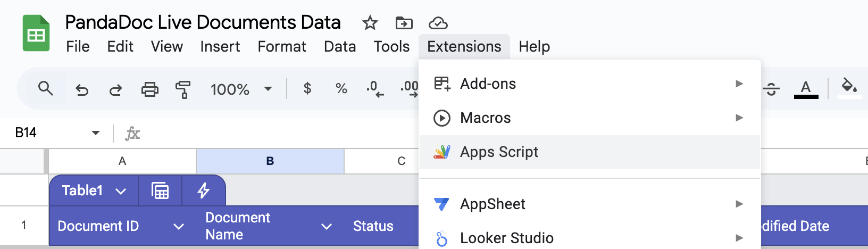Click the Document Name header text
Image resolution: width=868 pixels, height=249 pixels.
click(238, 226)
